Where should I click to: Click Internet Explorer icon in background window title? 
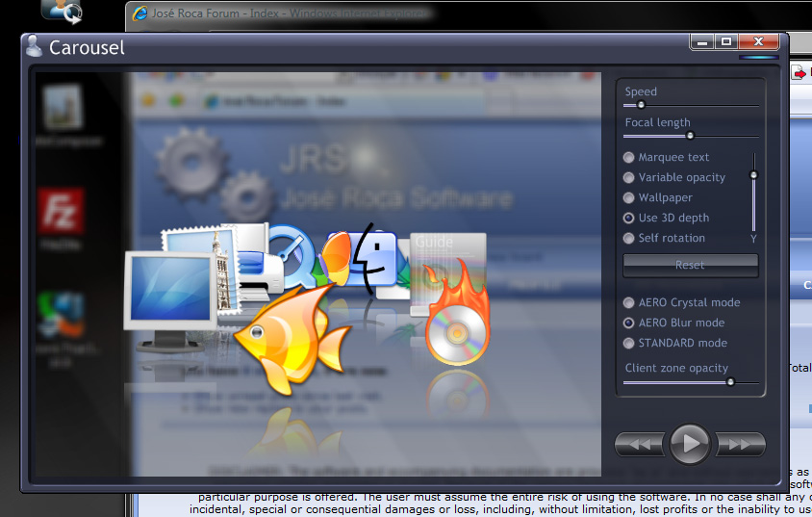[x=140, y=13]
